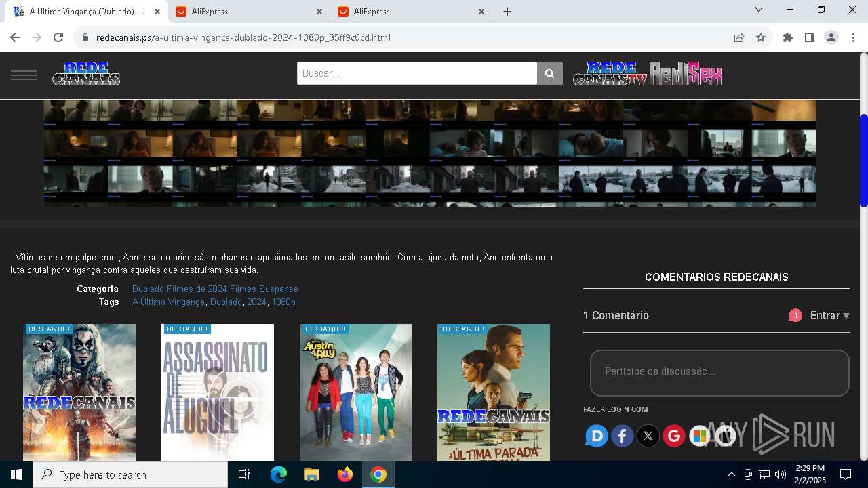
Task: Open the A Última Parada poster
Action: 494,392
